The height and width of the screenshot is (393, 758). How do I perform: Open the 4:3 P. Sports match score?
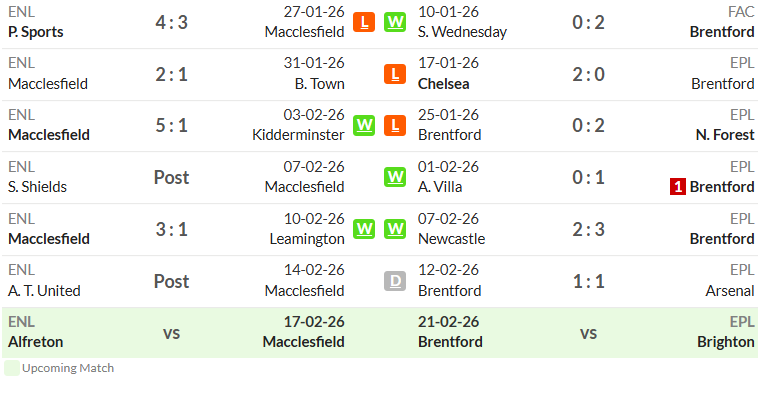coord(172,22)
